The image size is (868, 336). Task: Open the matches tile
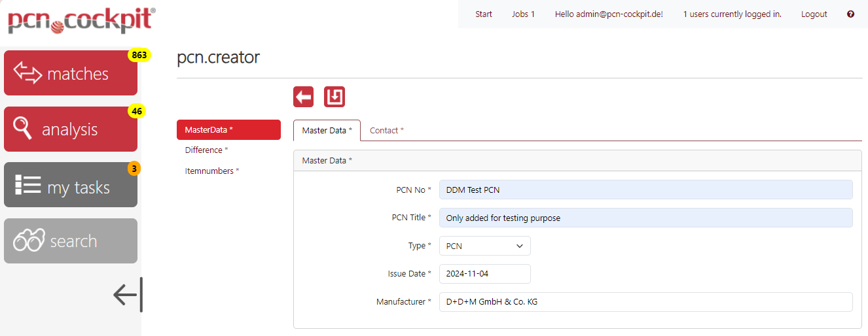tap(71, 73)
